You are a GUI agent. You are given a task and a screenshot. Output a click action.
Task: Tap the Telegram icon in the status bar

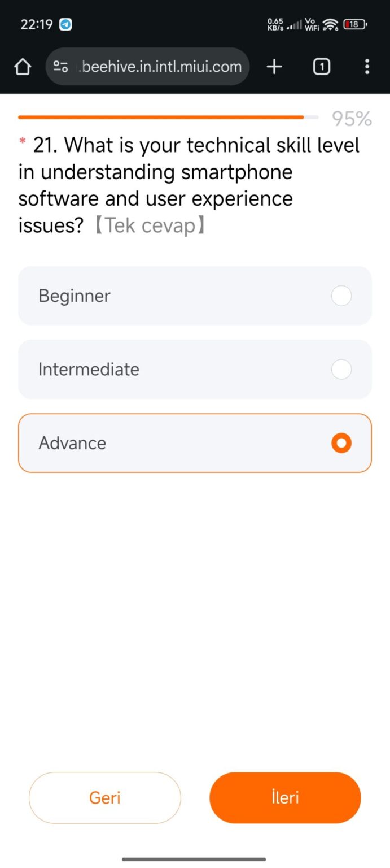[64, 24]
